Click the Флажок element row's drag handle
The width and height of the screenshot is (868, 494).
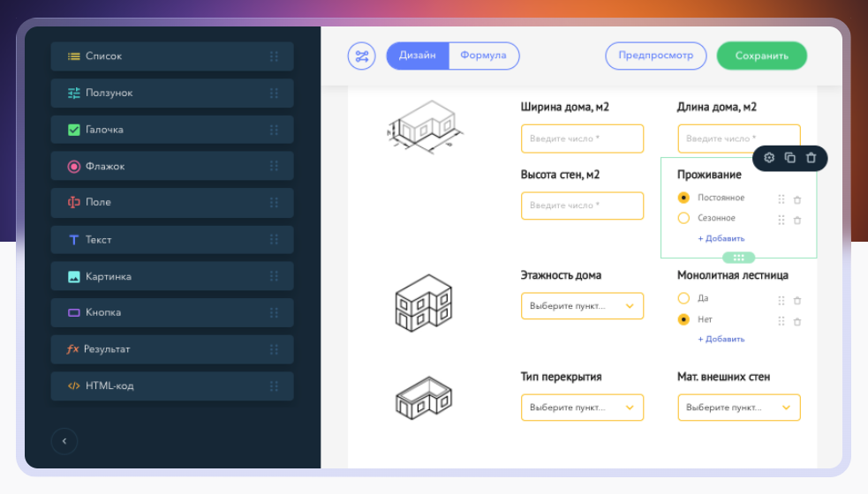point(274,166)
